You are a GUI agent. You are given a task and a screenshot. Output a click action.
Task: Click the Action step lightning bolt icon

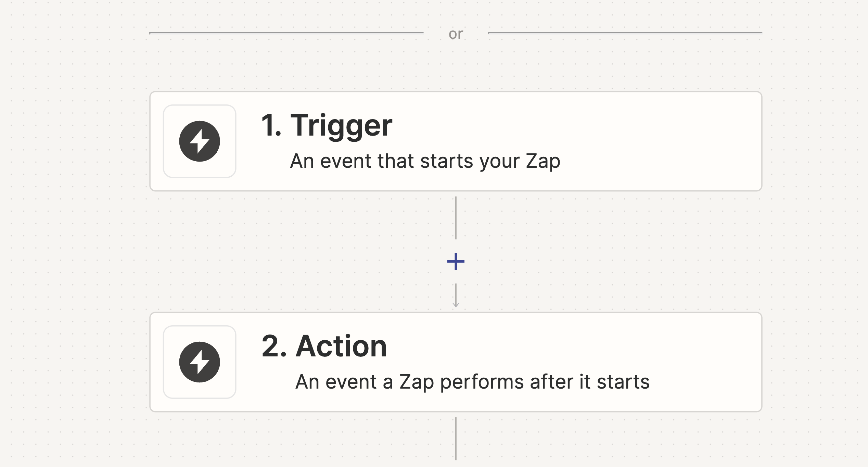pyautogui.click(x=200, y=362)
